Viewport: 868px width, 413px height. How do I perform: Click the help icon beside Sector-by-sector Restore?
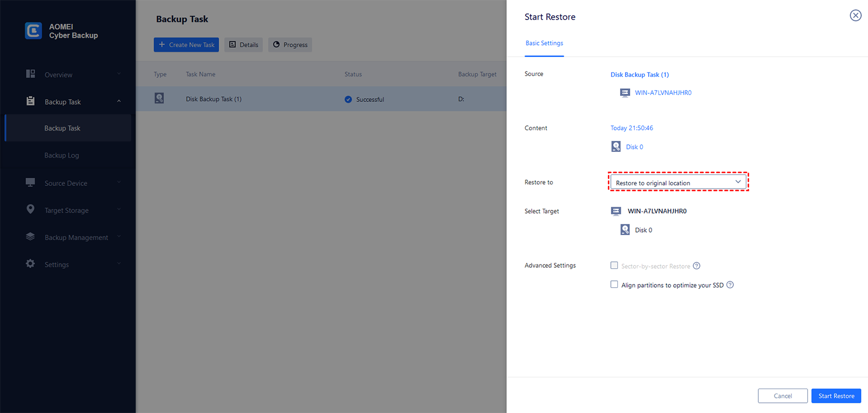[697, 266]
